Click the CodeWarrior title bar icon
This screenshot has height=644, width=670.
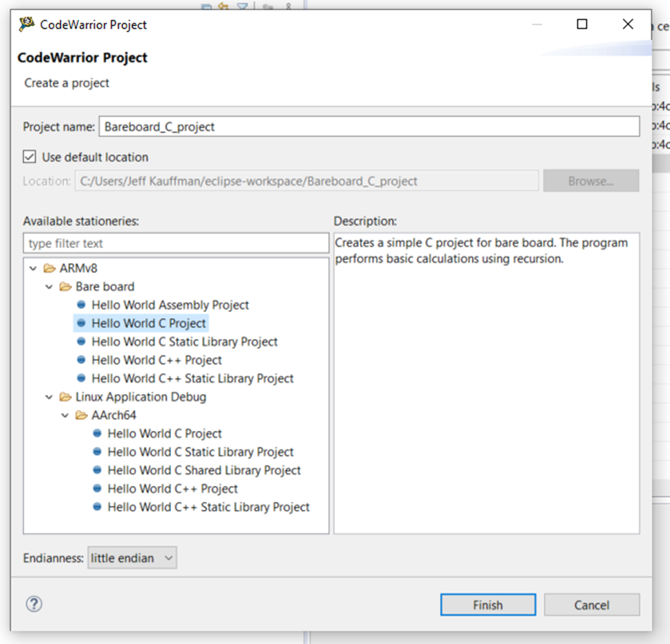point(27,25)
